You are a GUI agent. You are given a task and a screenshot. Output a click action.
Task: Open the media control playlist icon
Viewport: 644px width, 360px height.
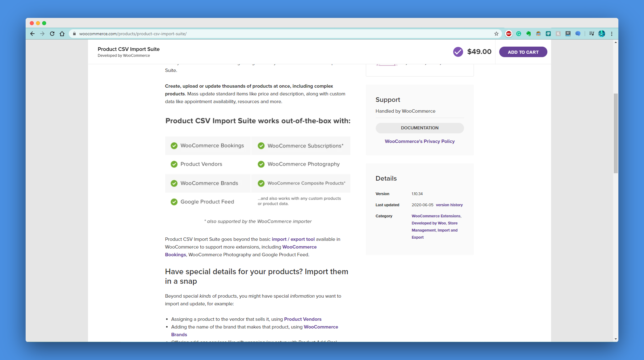coord(592,34)
